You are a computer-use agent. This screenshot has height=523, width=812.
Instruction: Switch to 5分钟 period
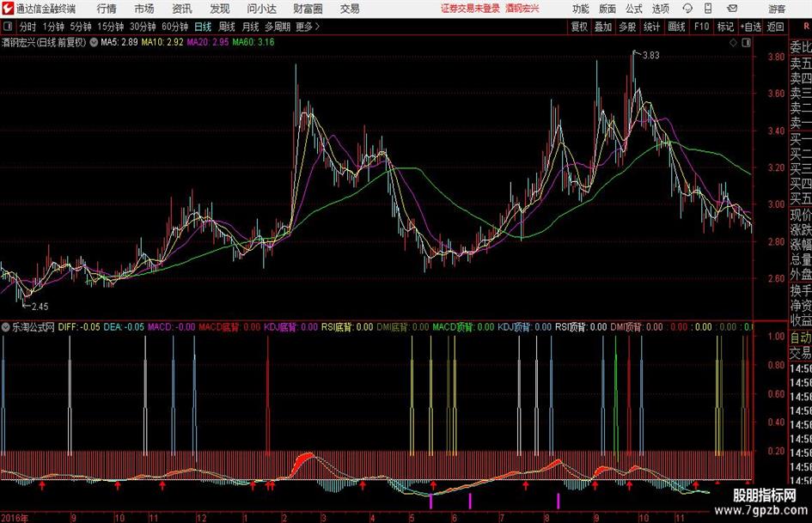(x=81, y=27)
